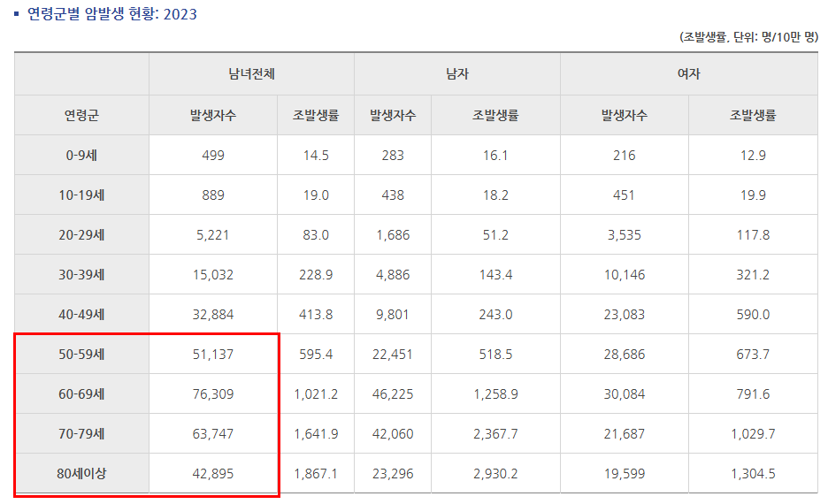Click the value 14.5 cell
The height and width of the screenshot is (504, 828).
pos(316,155)
